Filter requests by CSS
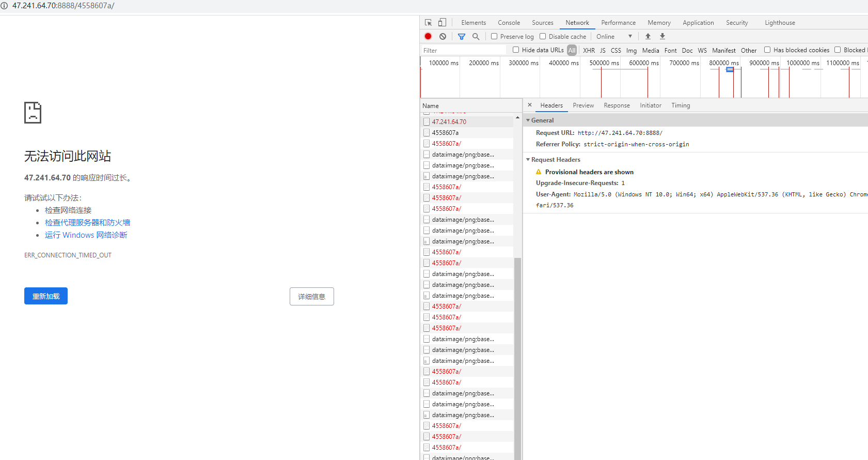Viewport: 868px width, 460px height. 616,50
